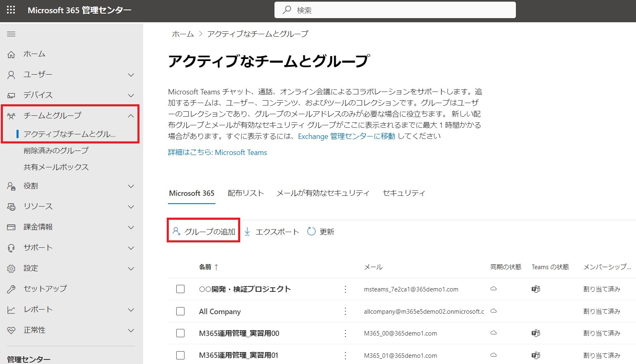Check the box for M365運用管理_実習用00
Viewport: 636px width, 364px height.
[180, 333]
